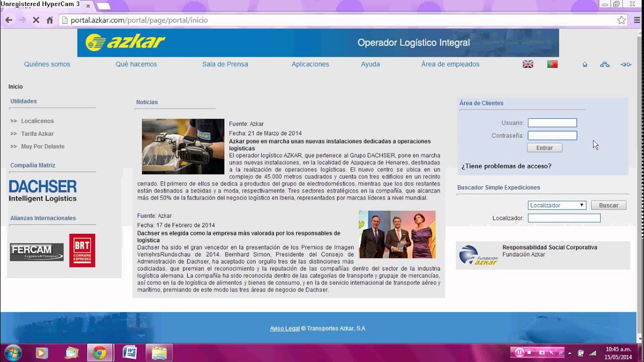Open the Muy Por Delante link
Viewport: 644px width, 362px height.
[43, 146]
